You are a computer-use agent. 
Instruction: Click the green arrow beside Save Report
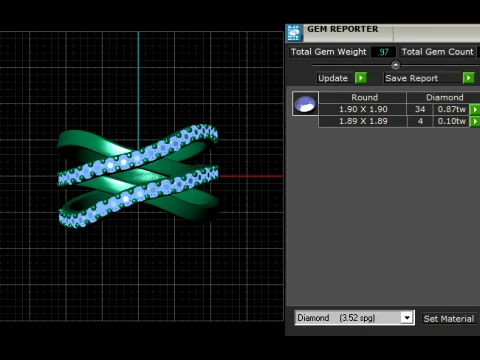468,78
